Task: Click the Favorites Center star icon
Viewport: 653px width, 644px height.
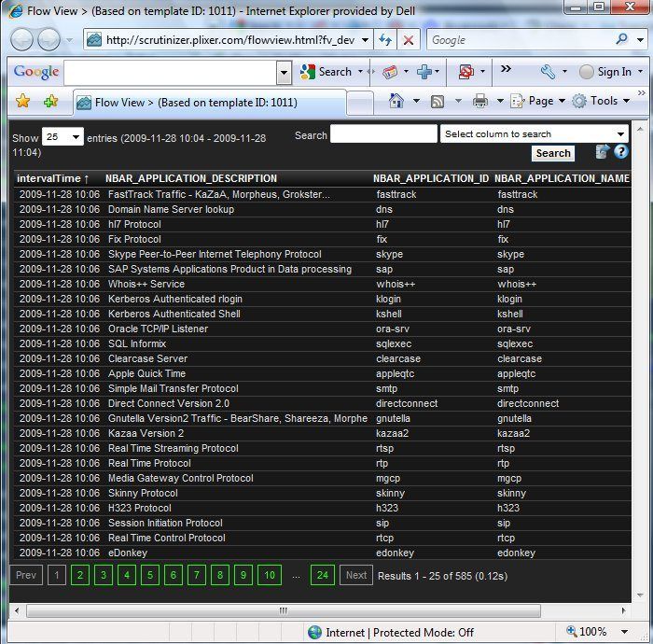Action: click(23, 101)
